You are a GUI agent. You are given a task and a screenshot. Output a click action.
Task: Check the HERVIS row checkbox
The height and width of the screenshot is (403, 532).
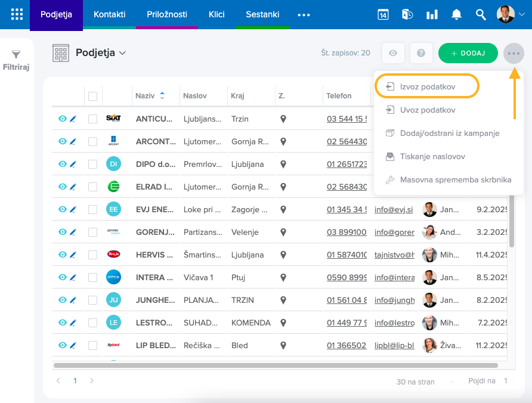[x=92, y=255]
